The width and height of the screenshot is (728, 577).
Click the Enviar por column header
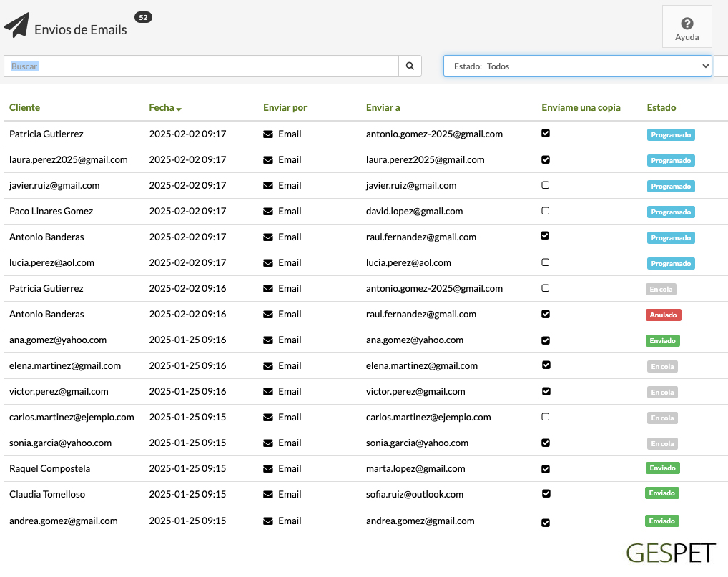coord(285,108)
